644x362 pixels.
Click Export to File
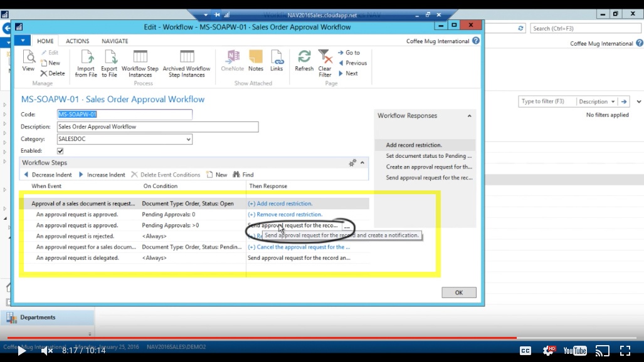coord(109,63)
